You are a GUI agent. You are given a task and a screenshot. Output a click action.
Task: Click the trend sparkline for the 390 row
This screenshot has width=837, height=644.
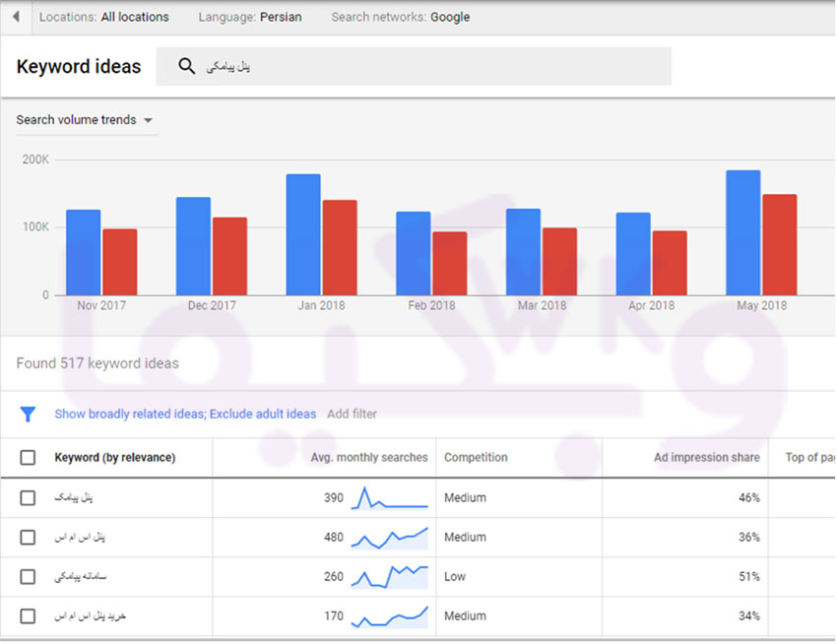tap(390, 497)
